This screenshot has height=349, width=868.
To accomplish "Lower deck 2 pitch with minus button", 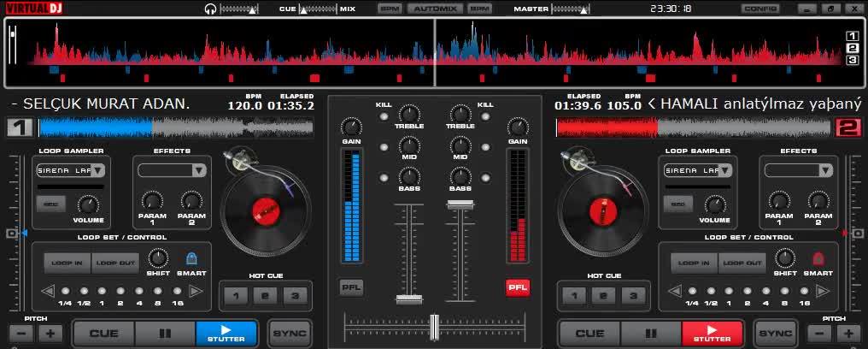I will coord(818,334).
